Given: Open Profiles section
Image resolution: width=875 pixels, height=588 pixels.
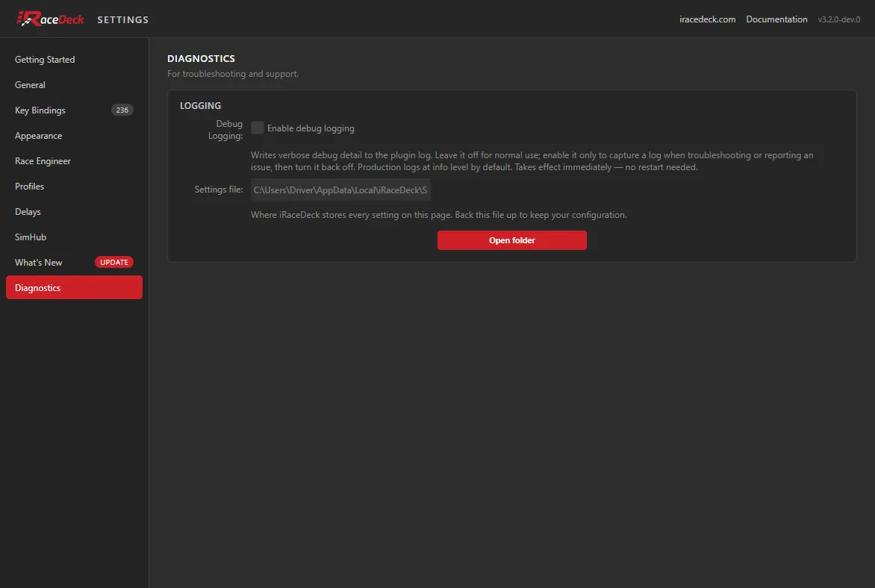Looking at the screenshot, I should tap(74, 187).
